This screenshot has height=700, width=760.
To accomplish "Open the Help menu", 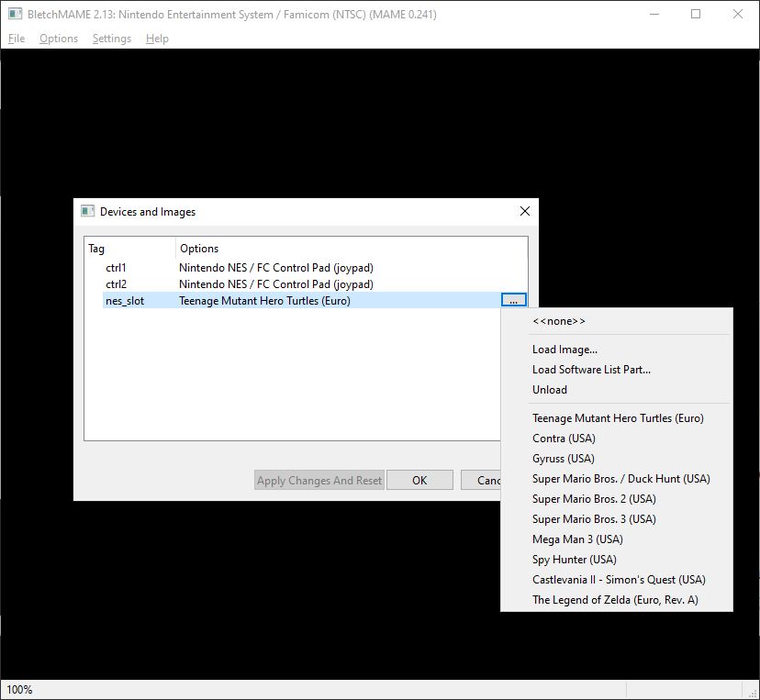I will [157, 39].
